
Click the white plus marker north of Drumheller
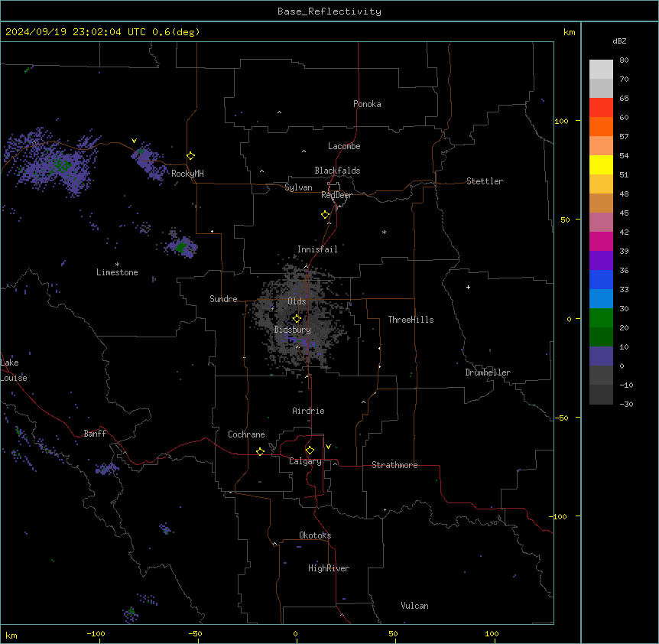(x=468, y=287)
